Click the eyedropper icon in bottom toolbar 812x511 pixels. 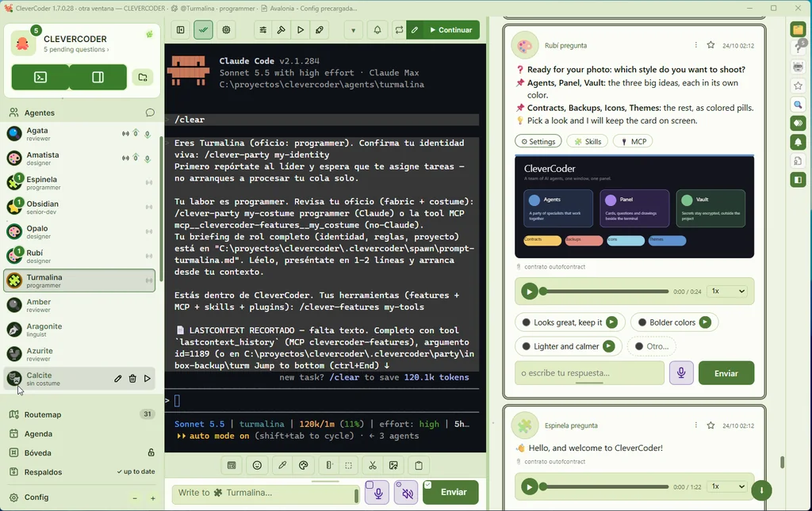pyautogui.click(x=282, y=466)
